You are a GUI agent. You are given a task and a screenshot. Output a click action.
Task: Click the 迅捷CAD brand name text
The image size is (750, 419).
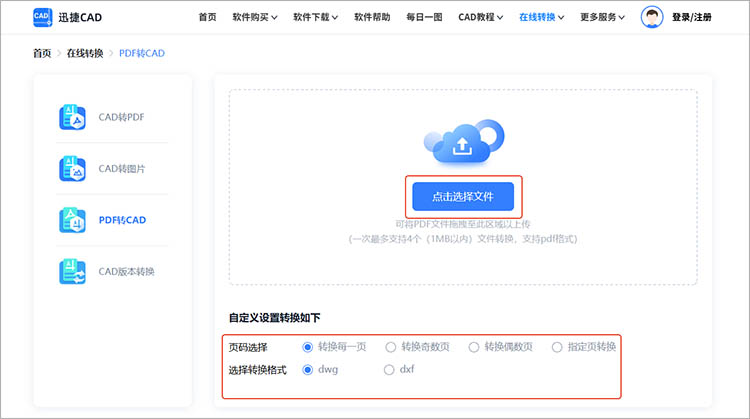point(80,18)
